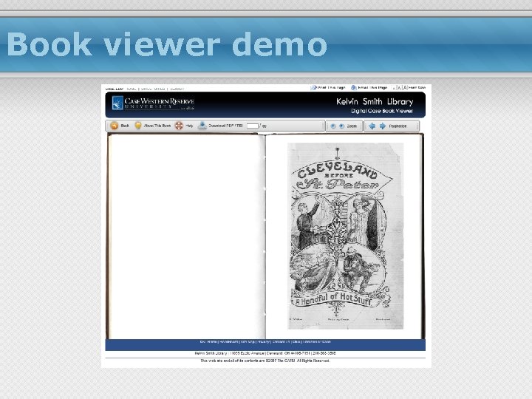Screen dimensions: 532x399
Task: Click the Kelvin Smith Library address line
Action: [265, 353]
